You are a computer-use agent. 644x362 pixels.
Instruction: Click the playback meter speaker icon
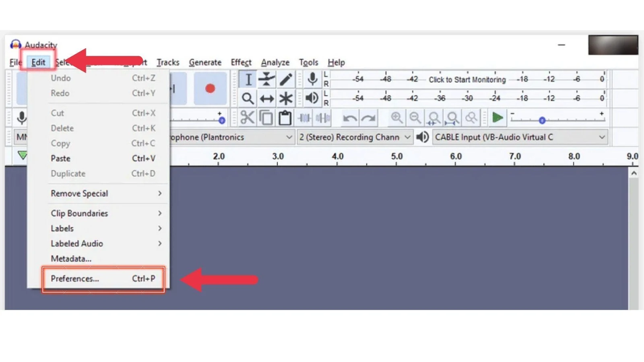click(312, 98)
